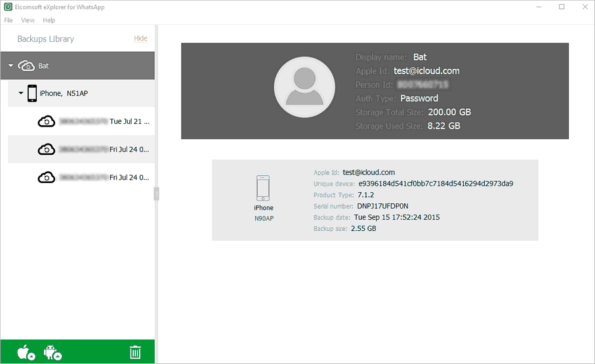Click Display name value Bat

pyautogui.click(x=420, y=57)
